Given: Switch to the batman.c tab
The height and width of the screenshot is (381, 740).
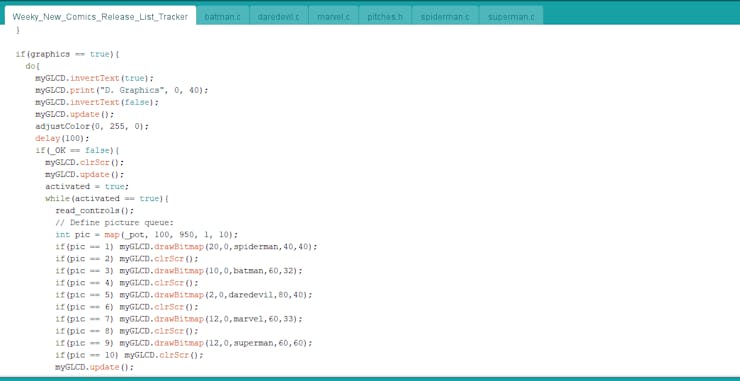Looking at the screenshot, I should (x=222, y=17).
